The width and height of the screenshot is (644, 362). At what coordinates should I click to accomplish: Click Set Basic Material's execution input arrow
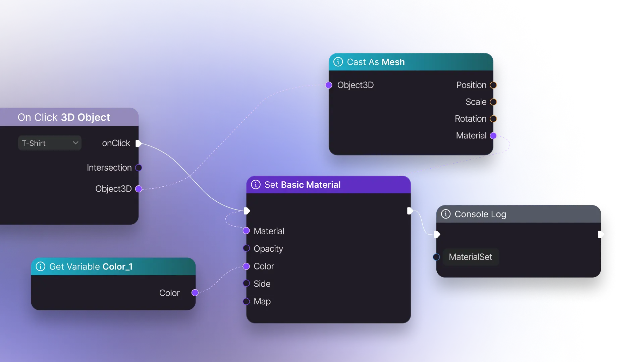pos(247,211)
